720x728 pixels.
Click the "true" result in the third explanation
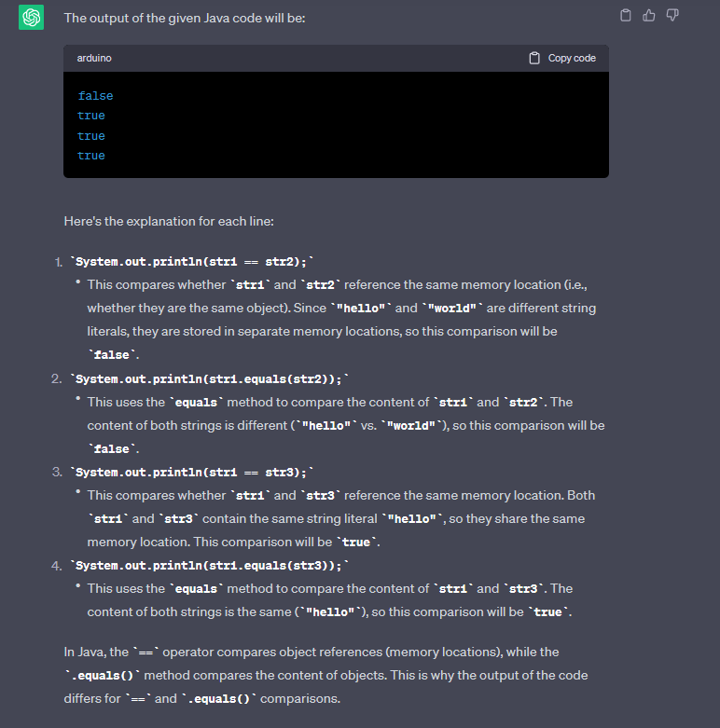(356, 542)
